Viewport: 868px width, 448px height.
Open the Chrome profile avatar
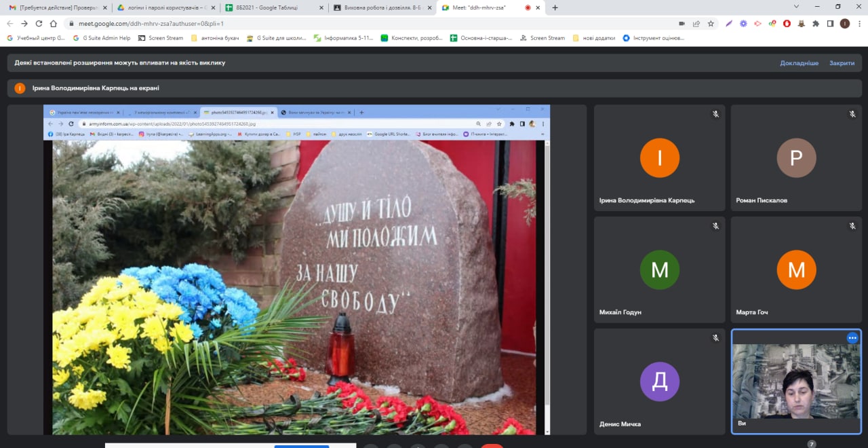[x=844, y=23]
